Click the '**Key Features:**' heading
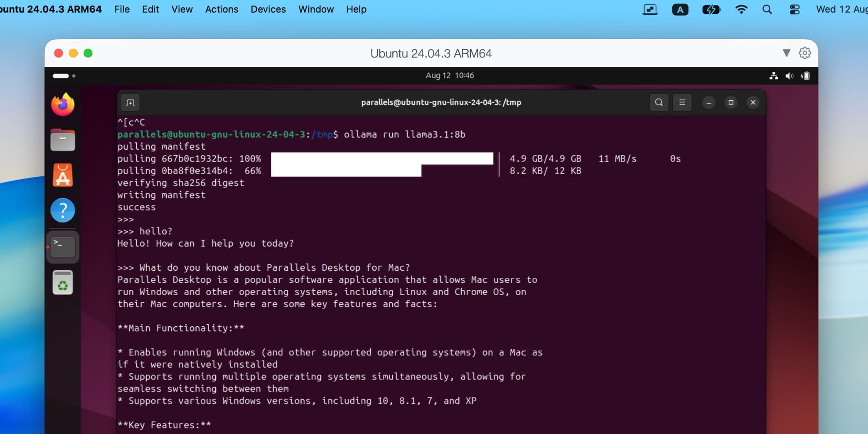 (x=164, y=425)
